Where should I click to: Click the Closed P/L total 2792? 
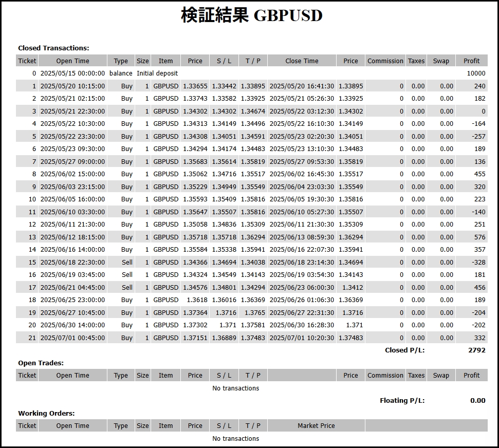[476, 350]
